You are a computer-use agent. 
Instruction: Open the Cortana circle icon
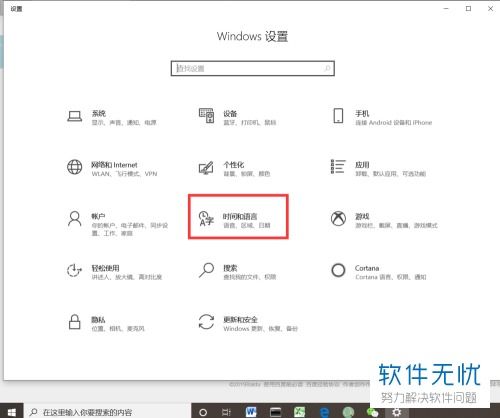click(338, 270)
